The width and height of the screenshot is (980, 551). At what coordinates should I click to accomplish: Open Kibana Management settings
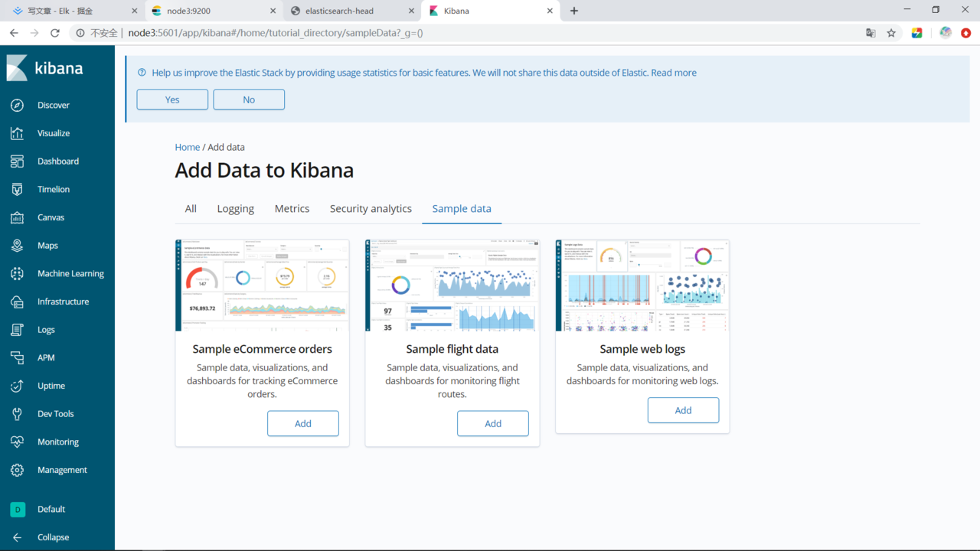[x=62, y=469]
